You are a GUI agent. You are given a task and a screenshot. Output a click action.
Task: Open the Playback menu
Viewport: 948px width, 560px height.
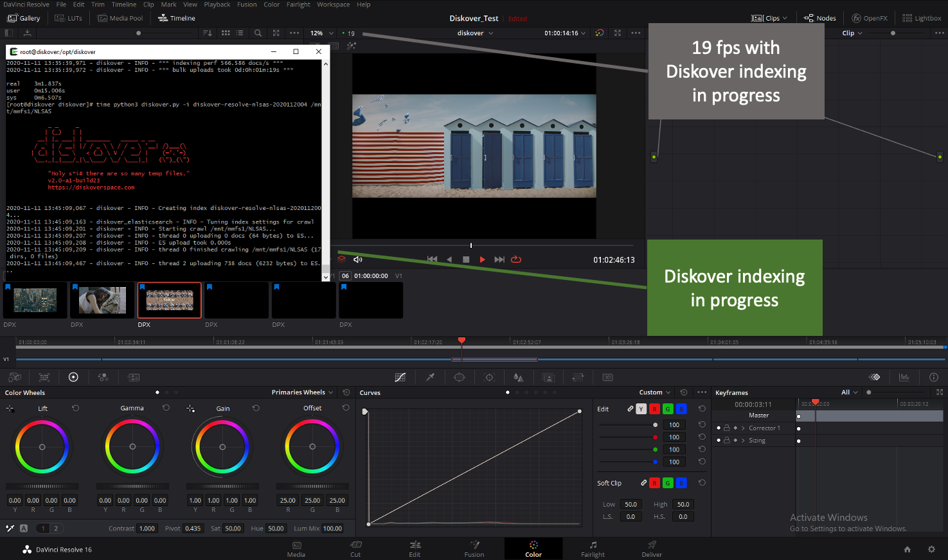click(x=217, y=4)
